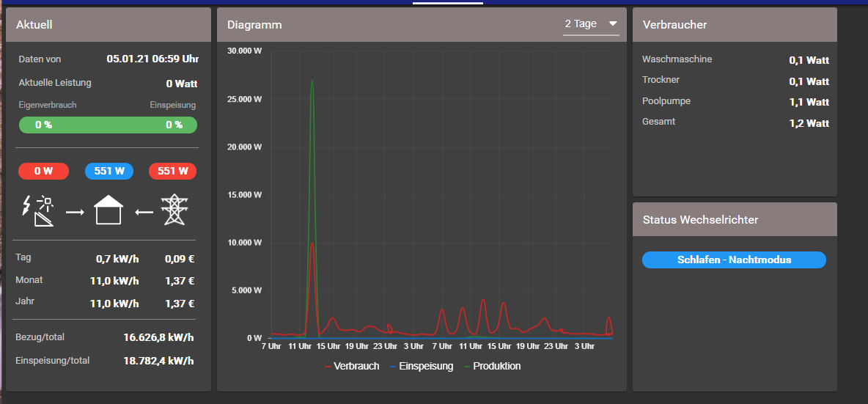Screen dimensions: 868x404
Task: Toggle the Verbrauch legend entry
Action: [351, 366]
